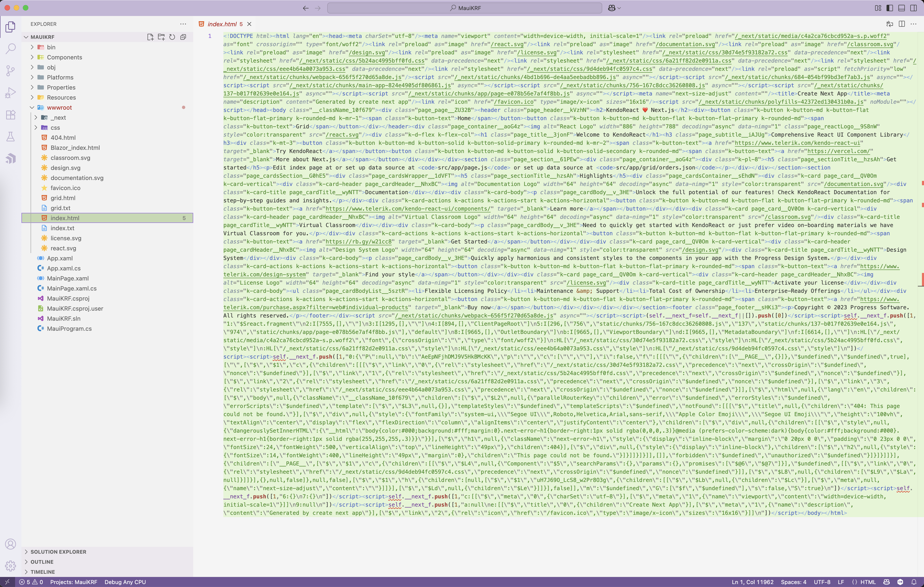This screenshot has height=587, width=924.
Task: Go back using the navigation arrow
Action: (305, 8)
